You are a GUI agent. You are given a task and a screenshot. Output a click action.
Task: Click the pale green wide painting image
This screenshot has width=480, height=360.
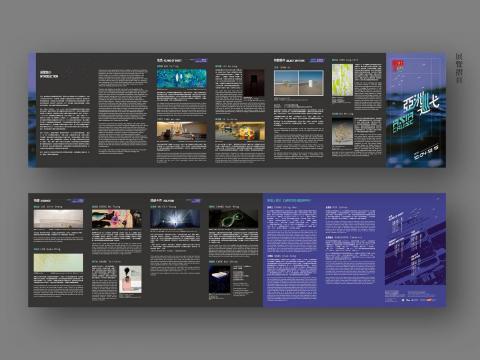click(58, 263)
